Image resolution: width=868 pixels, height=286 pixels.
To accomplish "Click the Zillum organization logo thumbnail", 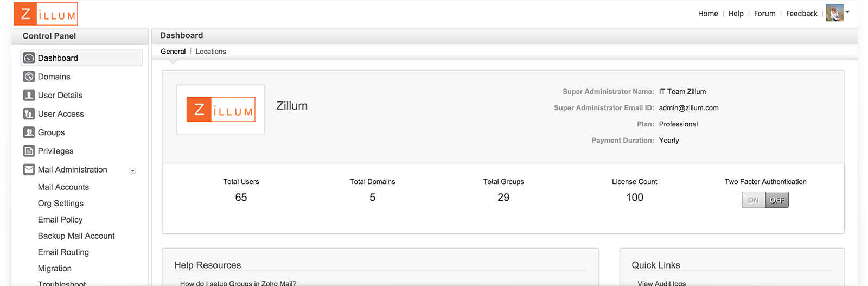I will click(x=221, y=109).
